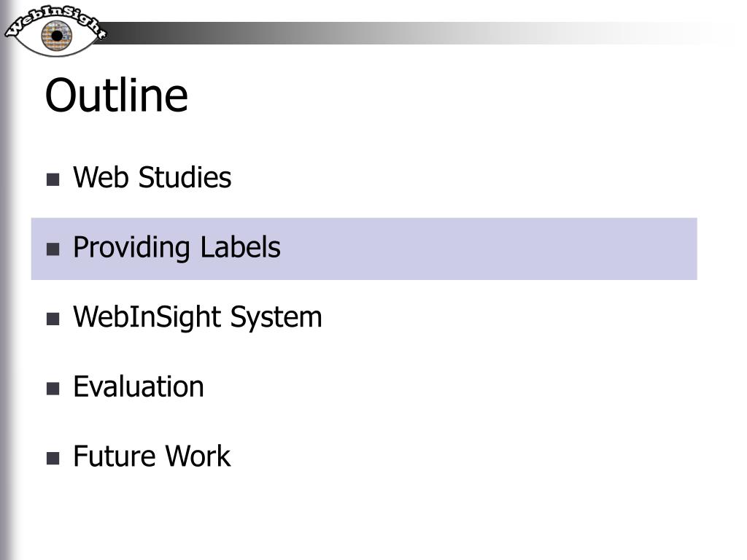Select the square bullet beside Providing Labels
Screen dimensions: 747x560
pyautogui.click(x=53, y=249)
